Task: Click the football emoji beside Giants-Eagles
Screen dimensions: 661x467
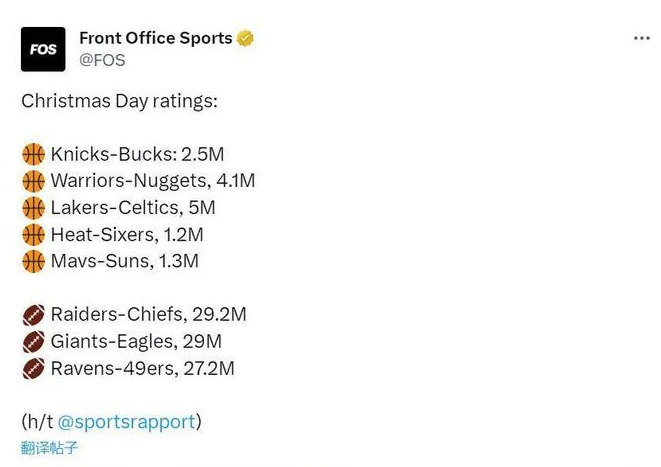Action: 33,342
